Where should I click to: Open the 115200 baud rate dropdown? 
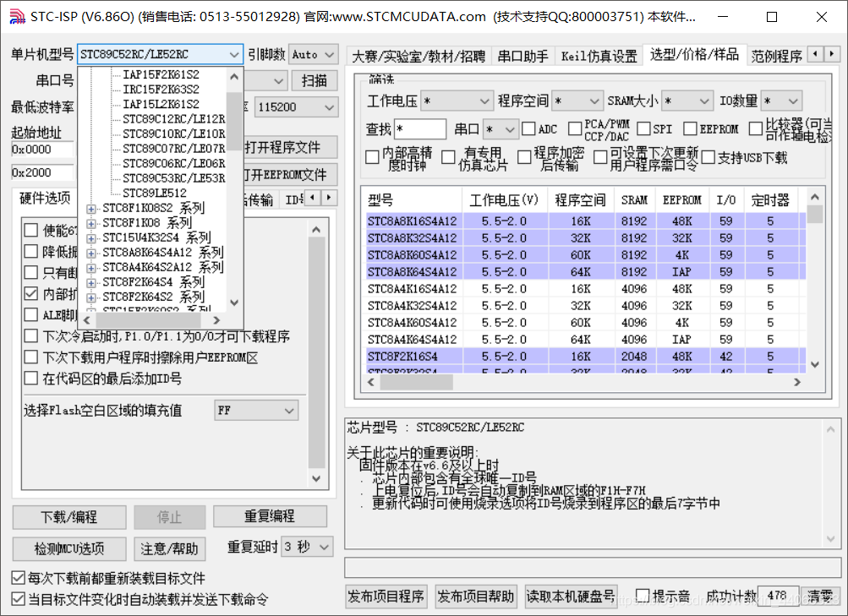(297, 107)
